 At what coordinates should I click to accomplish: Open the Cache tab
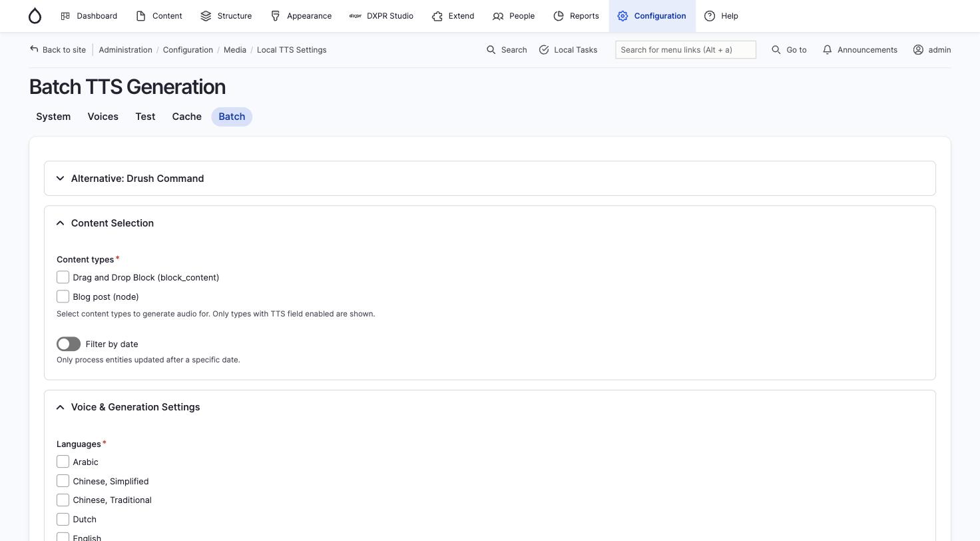186,117
